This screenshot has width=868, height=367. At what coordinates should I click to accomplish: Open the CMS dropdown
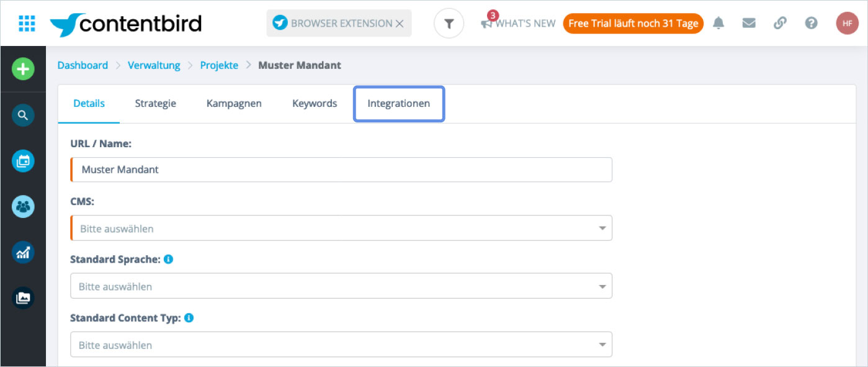[341, 228]
